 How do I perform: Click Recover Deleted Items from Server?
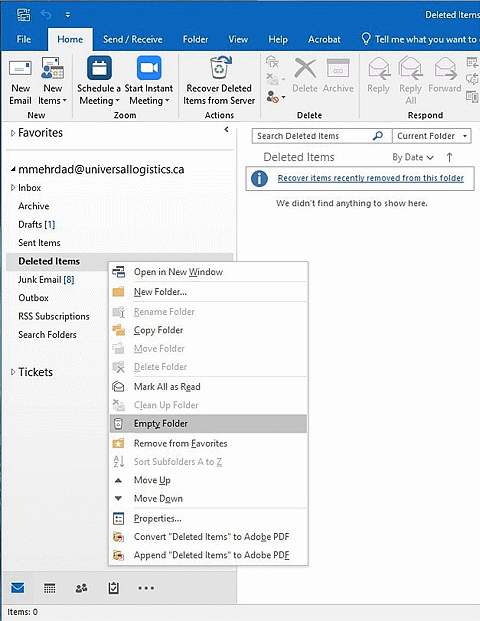[x=219, y=82]
